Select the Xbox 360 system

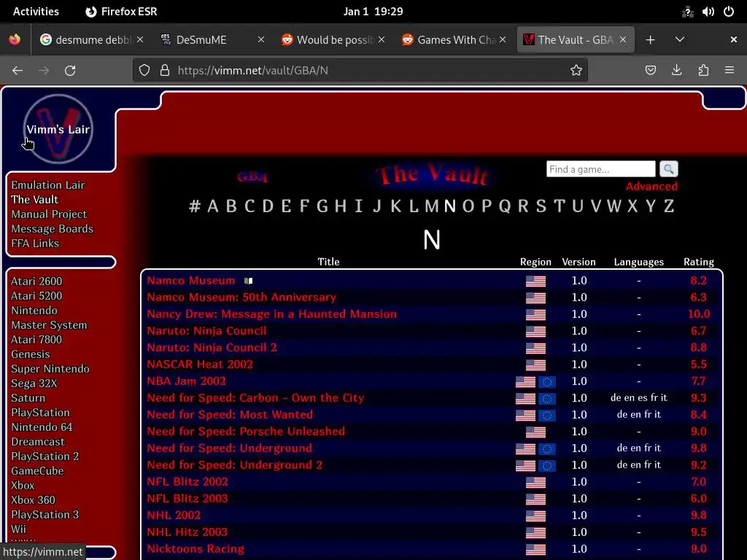[x=33, y=499]
